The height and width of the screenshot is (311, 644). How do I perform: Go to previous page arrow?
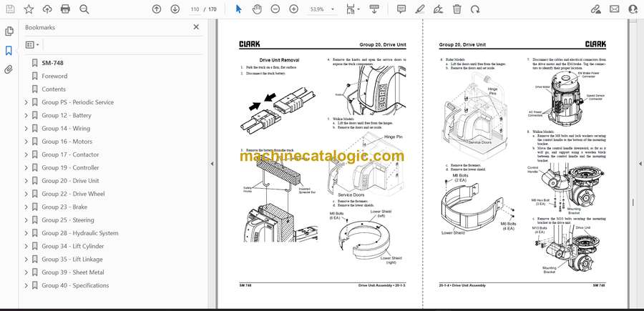157,9
